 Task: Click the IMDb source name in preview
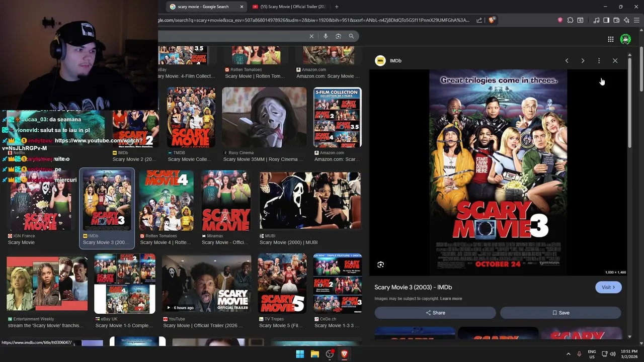coord(395,61)
